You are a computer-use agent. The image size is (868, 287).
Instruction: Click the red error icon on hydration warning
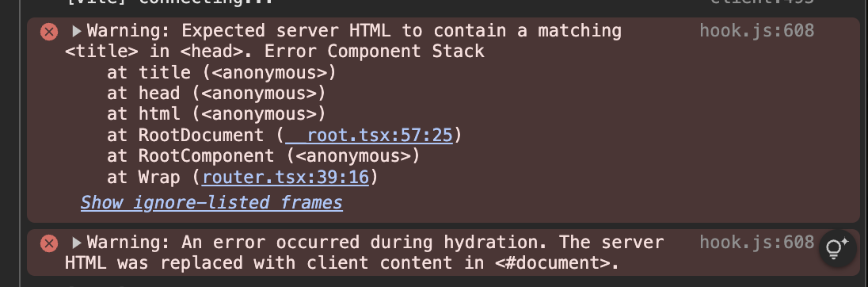[x=49, y=243]
